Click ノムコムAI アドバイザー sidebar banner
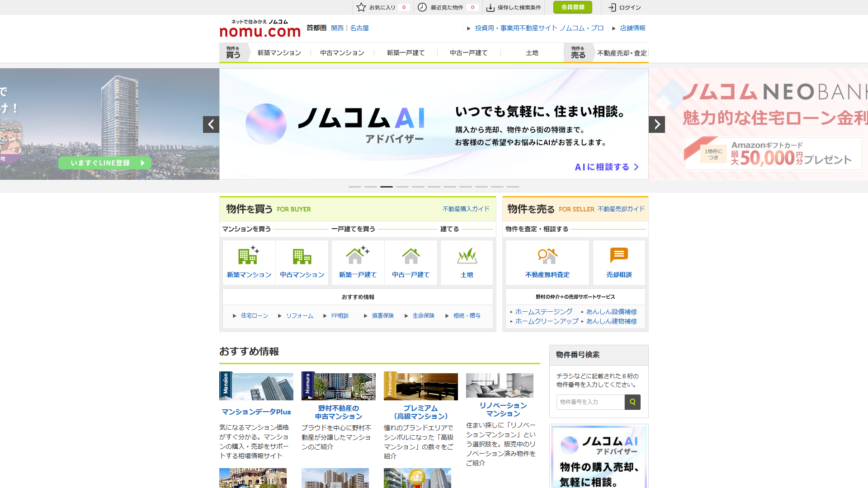868x488 pixels. 599,456
